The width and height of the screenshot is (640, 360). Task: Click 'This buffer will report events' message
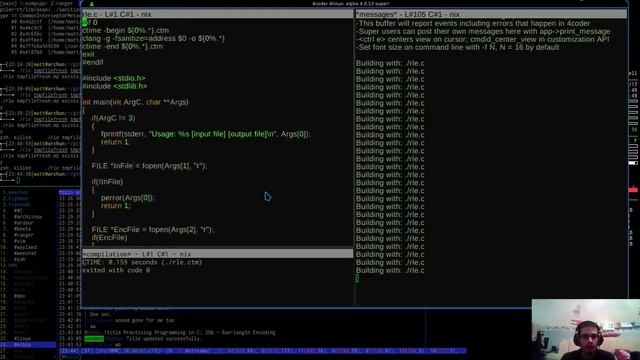point(473,23)
